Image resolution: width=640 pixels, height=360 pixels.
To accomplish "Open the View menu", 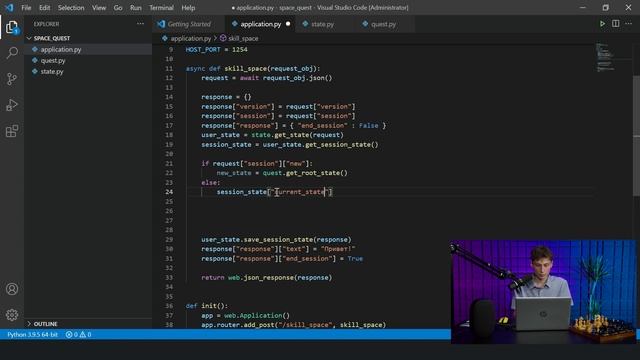I will pyautogui.click(x=99, y=8).
